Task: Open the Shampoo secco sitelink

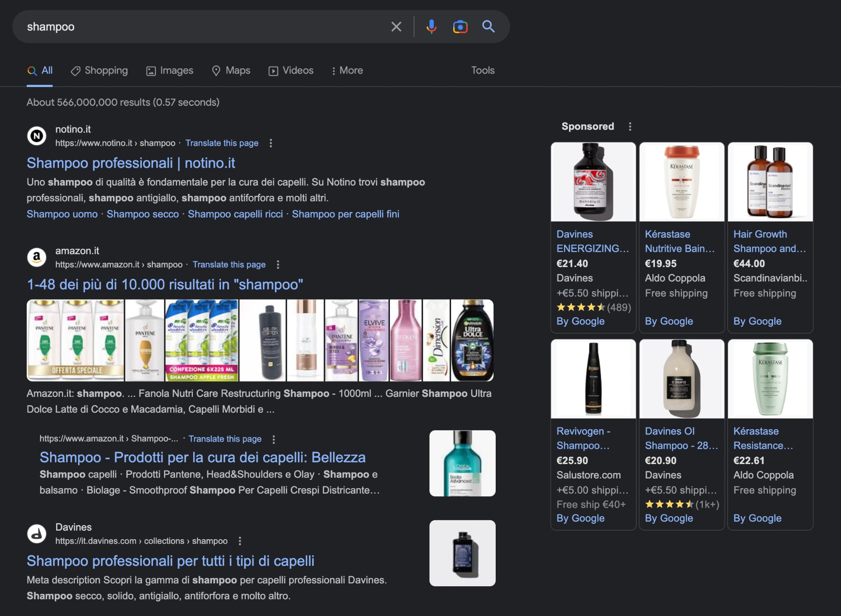Action: coord(143,214)
